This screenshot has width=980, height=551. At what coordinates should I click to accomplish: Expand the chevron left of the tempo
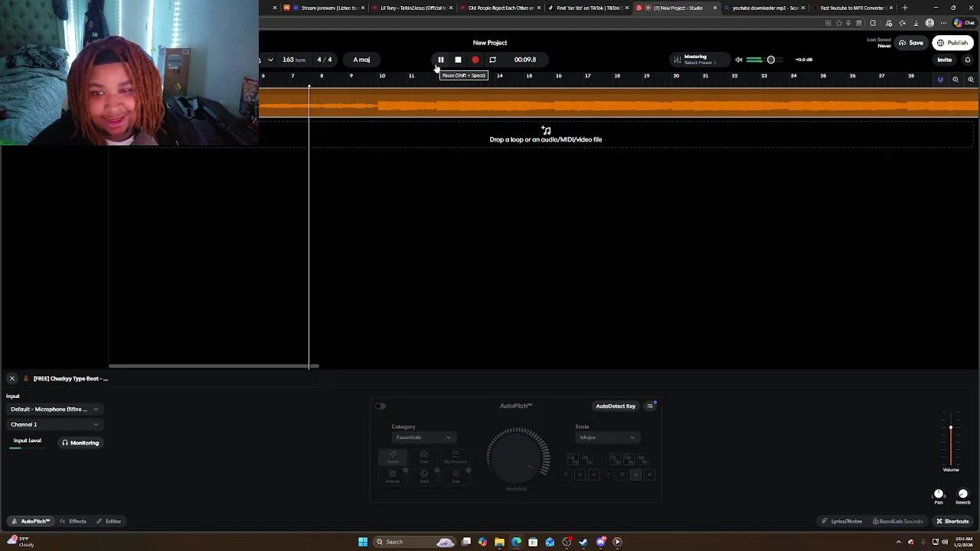270,60
